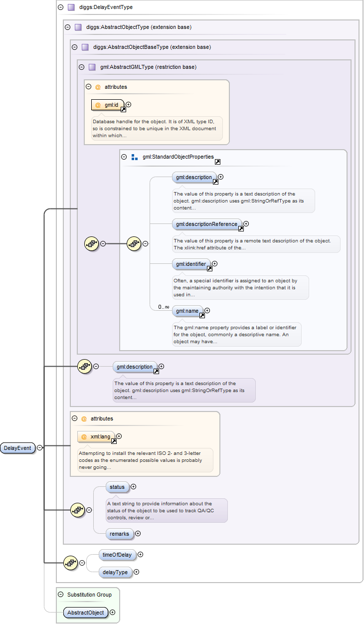Viewport: 364px width, 624px height.
Task: Click the purple type icon for diggs:DelayEventType
Action: (x=71, y=7)
